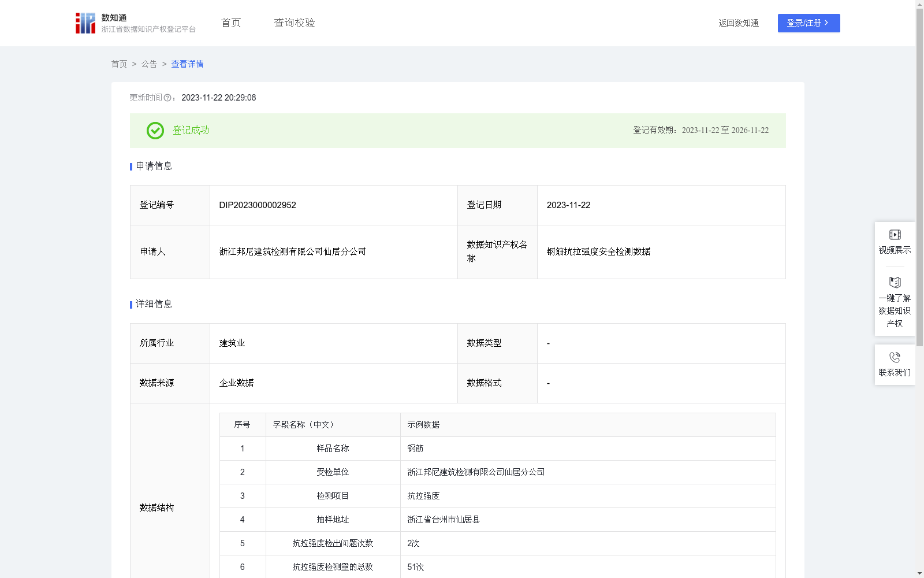Select the 浙江省台州市仙居县 sample value

click(x=444, y=520)
